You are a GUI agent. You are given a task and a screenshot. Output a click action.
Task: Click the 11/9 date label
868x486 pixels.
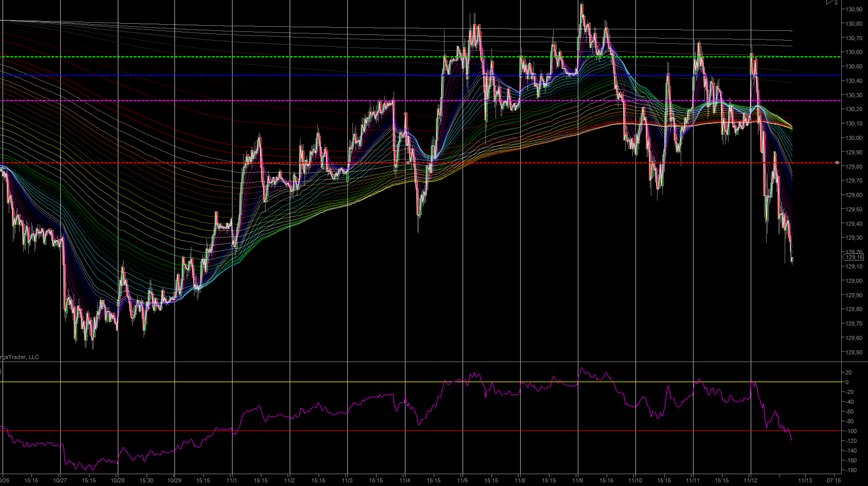[578, 481]
